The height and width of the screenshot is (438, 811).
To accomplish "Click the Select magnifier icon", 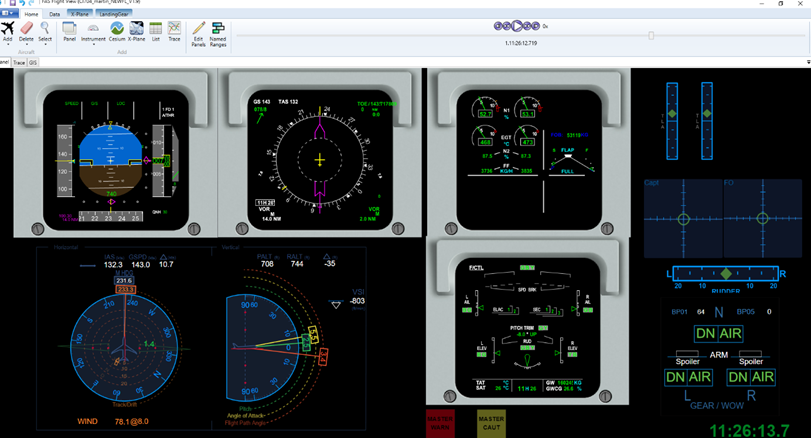I will [45, 28].
